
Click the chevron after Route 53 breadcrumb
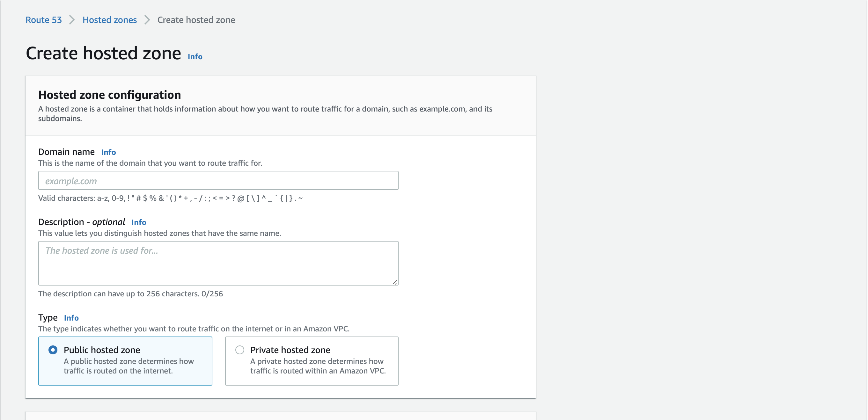[x=72, y=20]
